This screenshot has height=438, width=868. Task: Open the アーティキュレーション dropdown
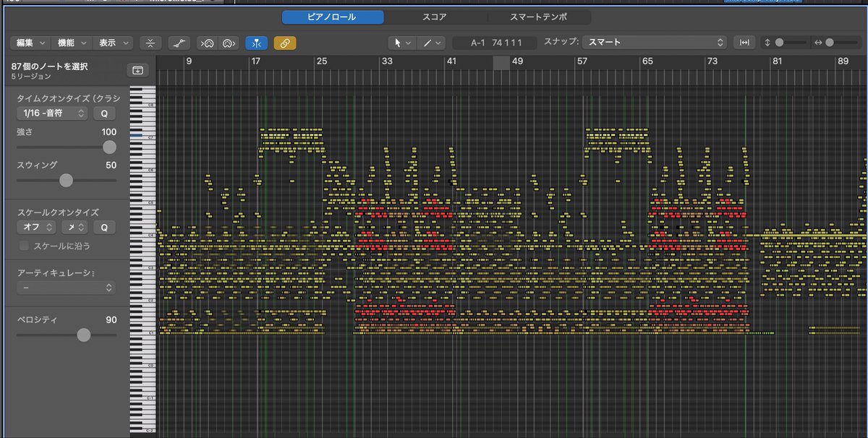point(67,288)
